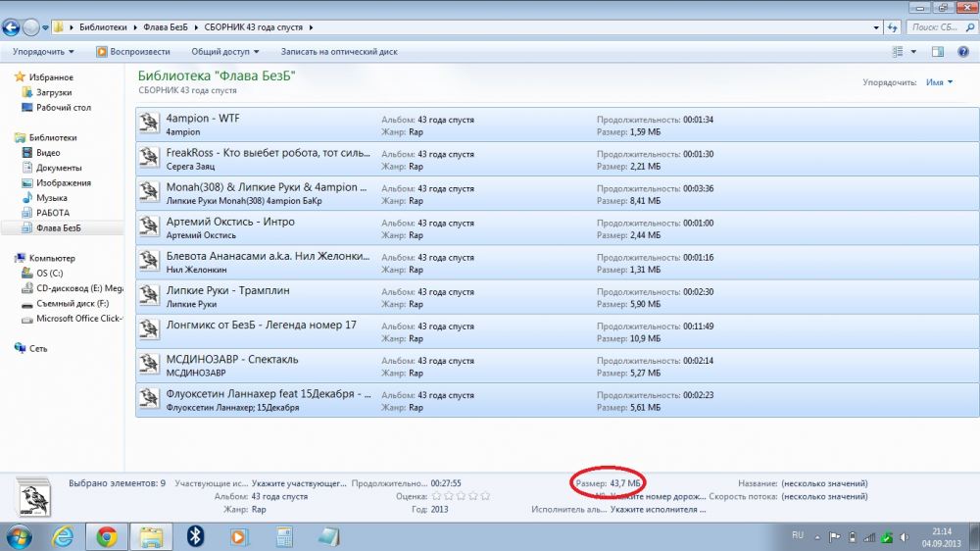Image resolution: width=980 pixels, height=551 pixels.
Task: Open Избранное in the navigation pane
Action: click(x=44, y=76)
